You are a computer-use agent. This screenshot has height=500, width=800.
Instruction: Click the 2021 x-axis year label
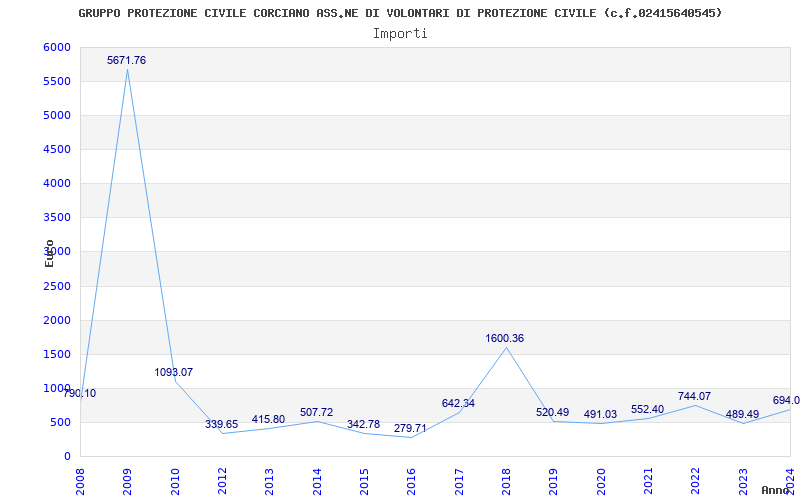(x=648, y=481)
